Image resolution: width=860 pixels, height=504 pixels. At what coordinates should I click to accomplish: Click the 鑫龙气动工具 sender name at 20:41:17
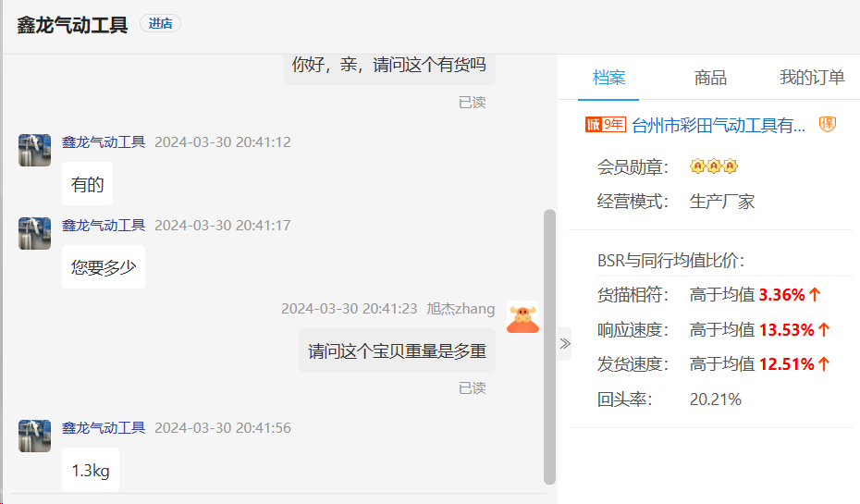104,226
